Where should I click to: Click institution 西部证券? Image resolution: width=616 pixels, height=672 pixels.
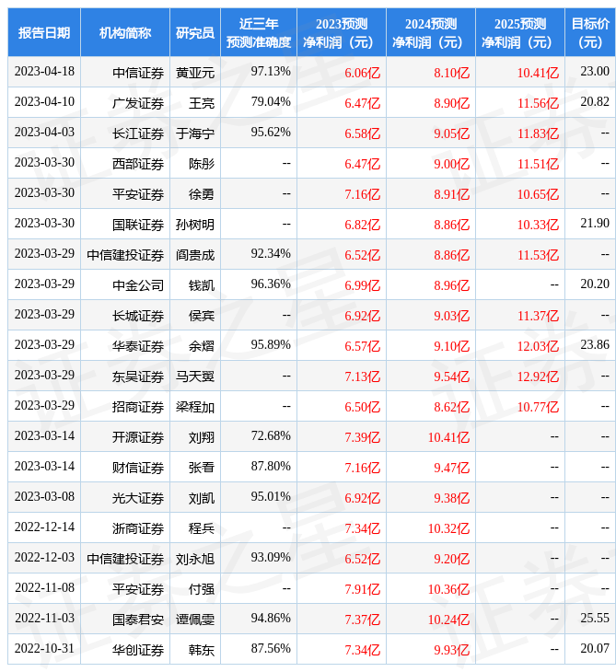pyautogui.click(x=138, y=164)
